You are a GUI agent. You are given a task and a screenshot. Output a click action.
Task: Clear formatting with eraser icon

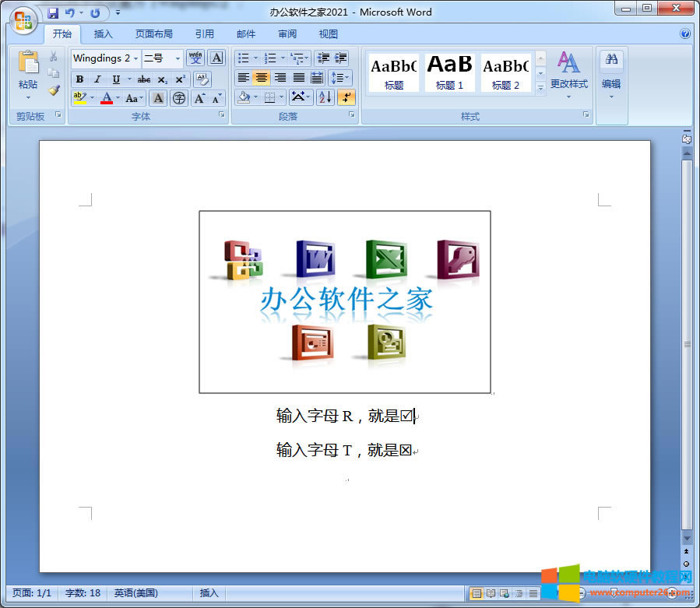point(202,79)
